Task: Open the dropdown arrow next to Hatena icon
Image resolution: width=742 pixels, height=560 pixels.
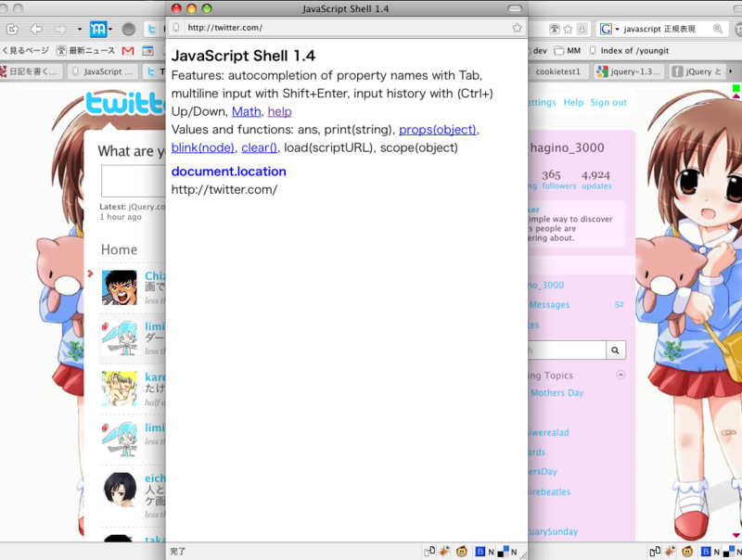Action: click(110, 30)
